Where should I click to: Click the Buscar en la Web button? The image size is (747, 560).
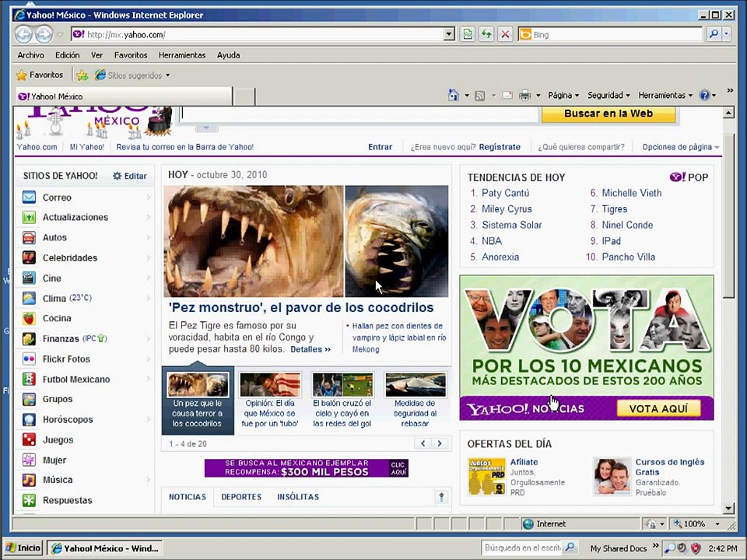tap(608, 114)
